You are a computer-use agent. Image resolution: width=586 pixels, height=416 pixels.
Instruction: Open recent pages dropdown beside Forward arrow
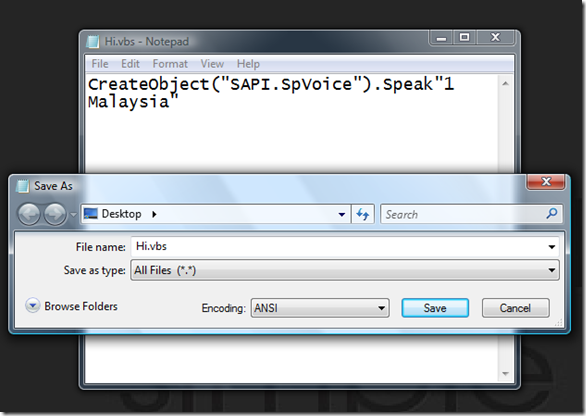73,215
